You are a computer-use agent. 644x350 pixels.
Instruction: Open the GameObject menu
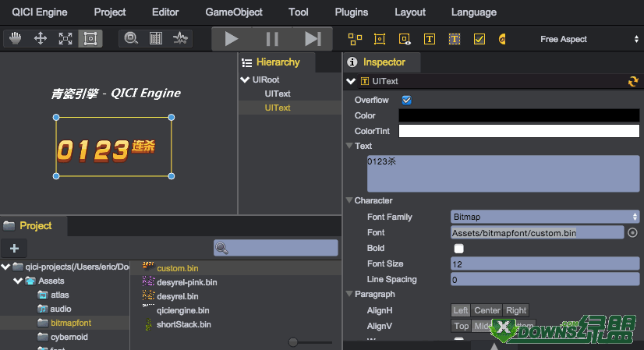(x=234, y=12)
